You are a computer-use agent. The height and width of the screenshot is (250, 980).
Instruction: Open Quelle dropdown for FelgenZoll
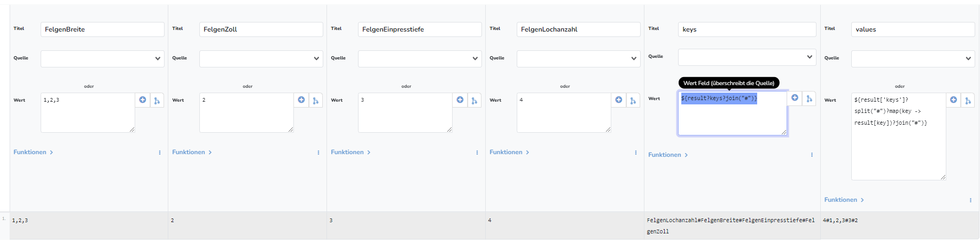[261, 58]
